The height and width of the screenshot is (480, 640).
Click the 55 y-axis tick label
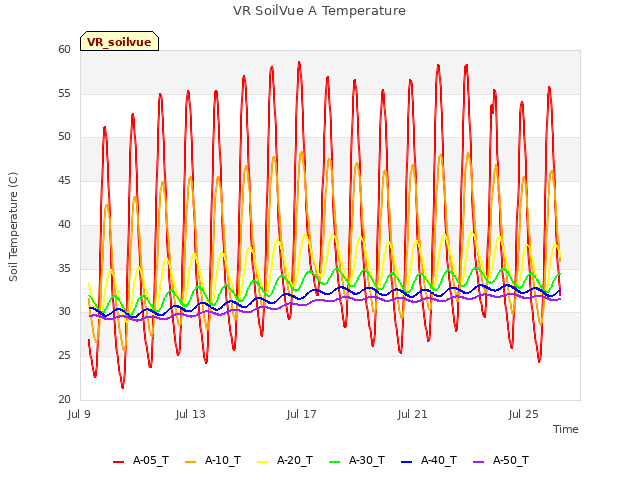pyautogui.click(x=64, y=93)
